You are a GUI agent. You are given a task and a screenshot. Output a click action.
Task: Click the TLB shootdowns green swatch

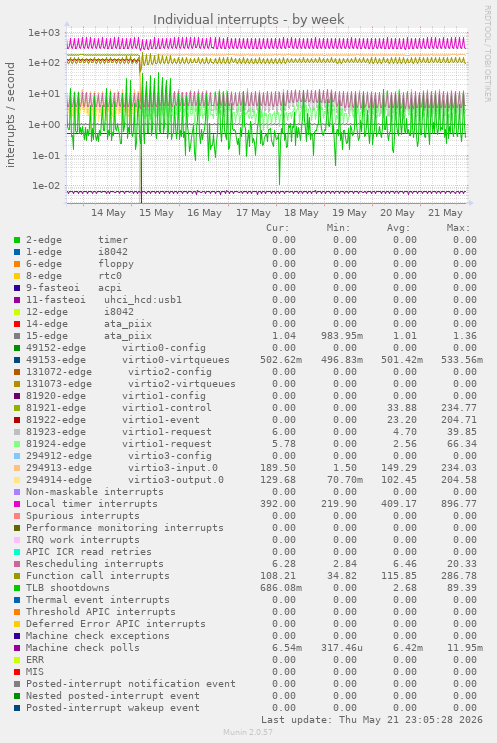point(17,588)
